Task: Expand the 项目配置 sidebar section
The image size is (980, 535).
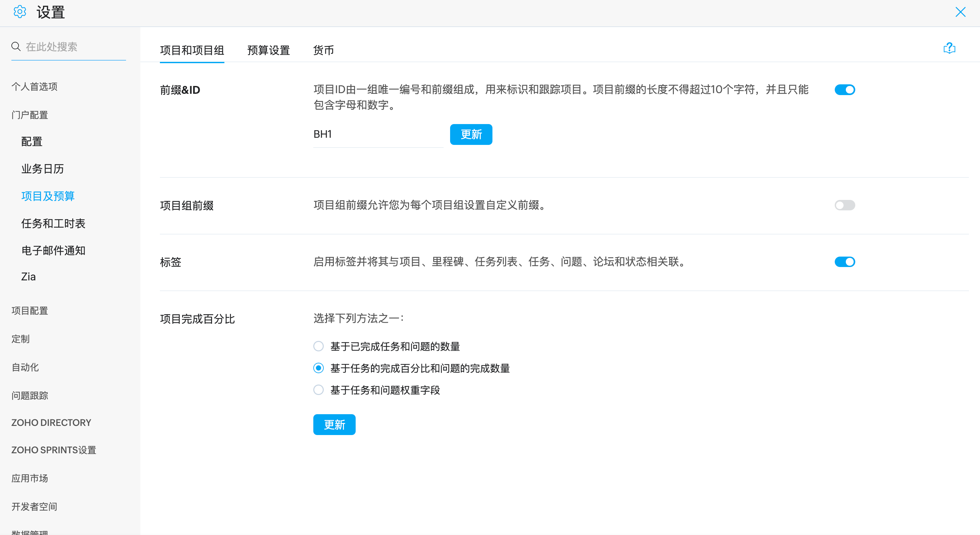Action: pyautogui.click(x=30, y=311)
